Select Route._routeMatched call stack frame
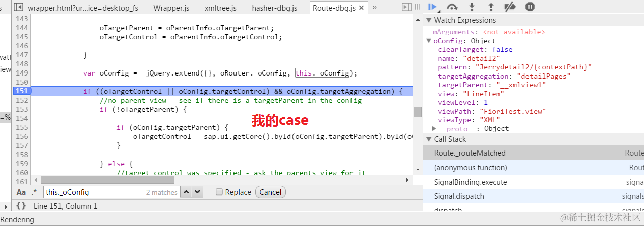644x226 pixels. 534,153
